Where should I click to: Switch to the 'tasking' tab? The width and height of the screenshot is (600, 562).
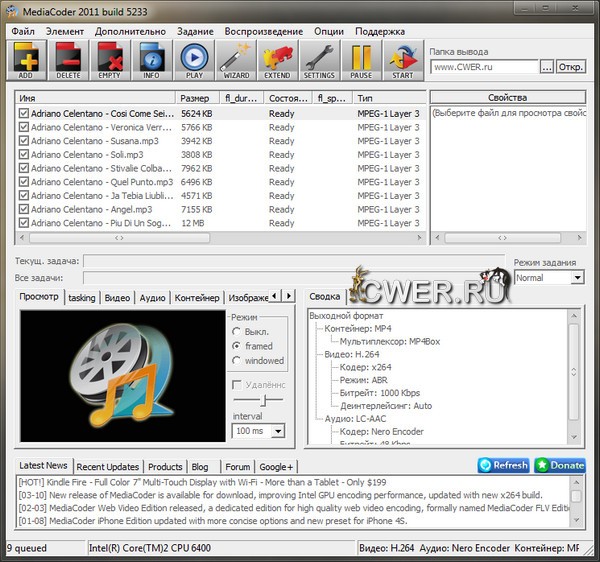click(x=82, y=298)
